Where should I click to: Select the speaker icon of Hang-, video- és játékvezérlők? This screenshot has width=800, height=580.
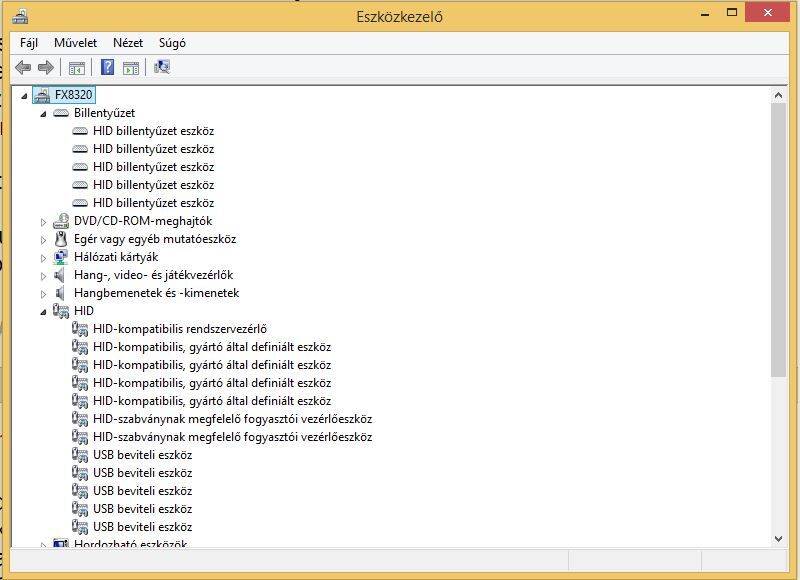tap(60, 275)
